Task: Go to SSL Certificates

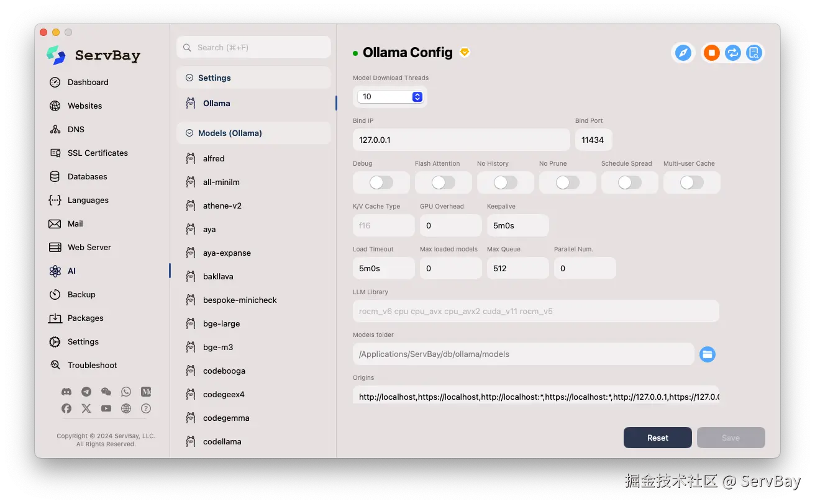Action: tap(98, 153)
